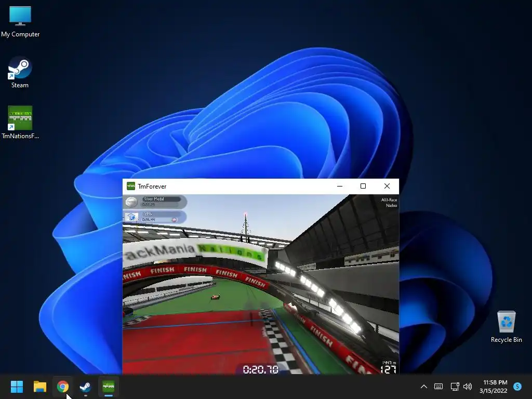The height and width of the screenshot is (399, 532).
Task: Select the Recycle Bin icon
Action: pyautogui.click(x=506, y=326)
